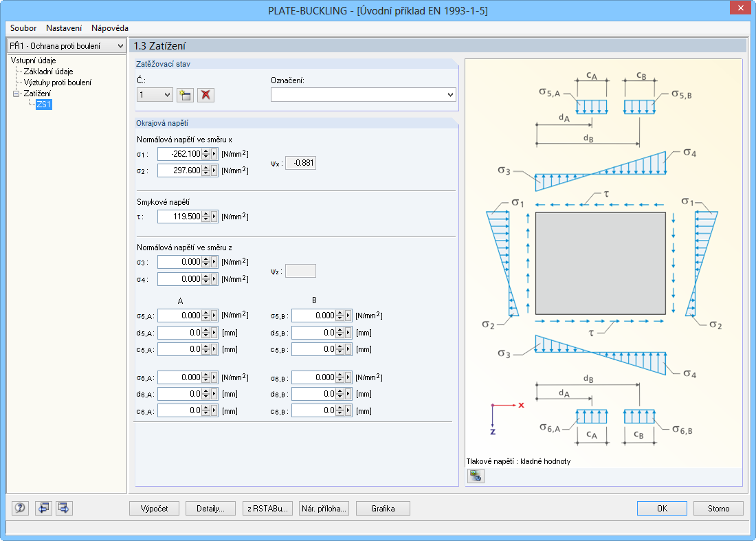This screenshot has width=756, height=541.
Task: Confirm with the OK button
Action: [x=662, y=508]
